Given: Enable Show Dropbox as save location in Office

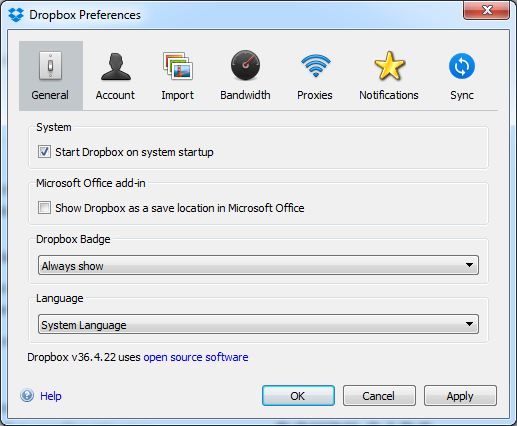Looking at the screenshot, I should point(44,208).
